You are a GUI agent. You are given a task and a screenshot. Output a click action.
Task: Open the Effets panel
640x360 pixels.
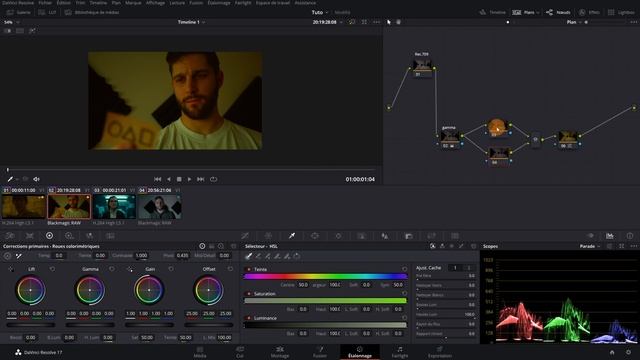pos(589,12)
